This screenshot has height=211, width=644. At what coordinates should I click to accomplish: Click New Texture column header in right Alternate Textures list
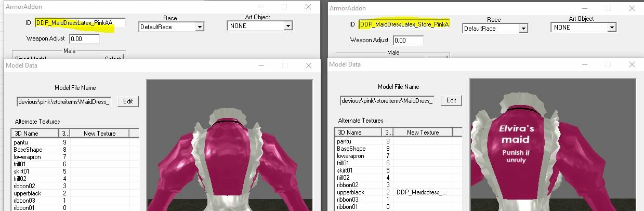(423, 132)
